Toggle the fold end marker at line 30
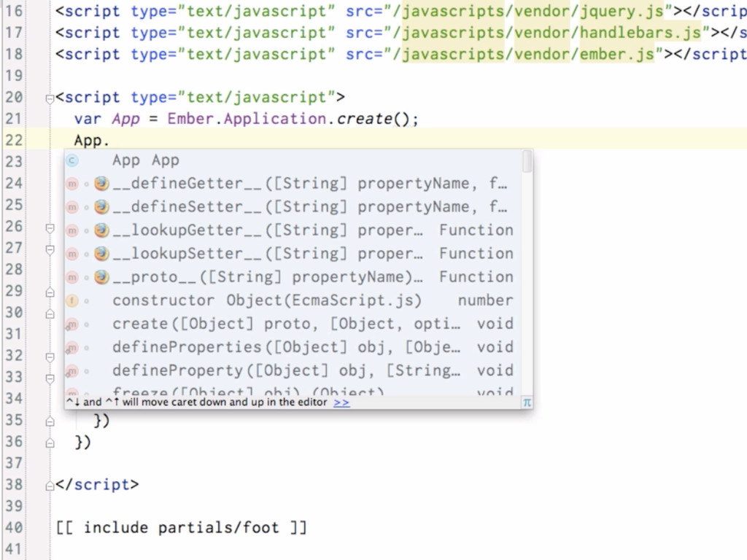 [x=50, y=314]
